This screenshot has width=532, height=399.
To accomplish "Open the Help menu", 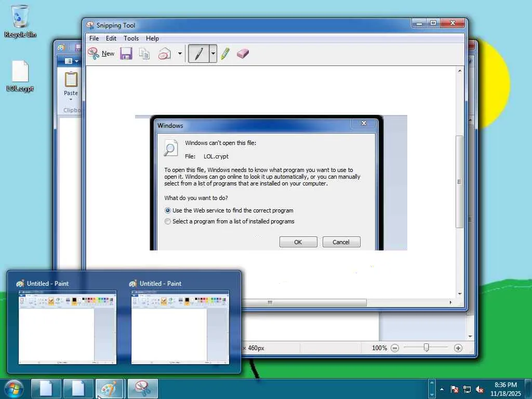I will (152, 38).
